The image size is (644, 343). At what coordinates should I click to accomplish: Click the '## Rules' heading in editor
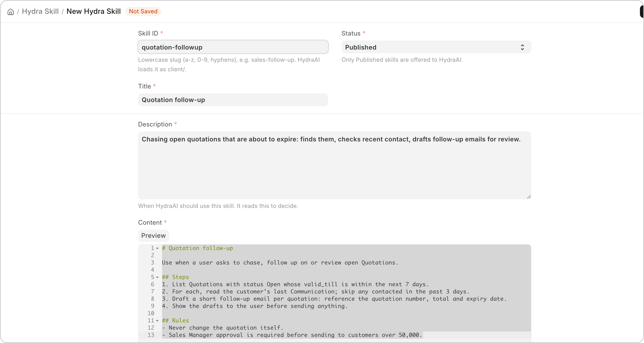[x=175, y=321]
